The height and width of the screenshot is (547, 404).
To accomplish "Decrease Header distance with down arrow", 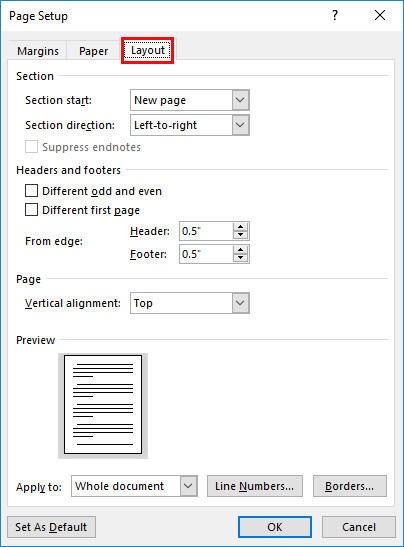I will [x=240, y=235].
